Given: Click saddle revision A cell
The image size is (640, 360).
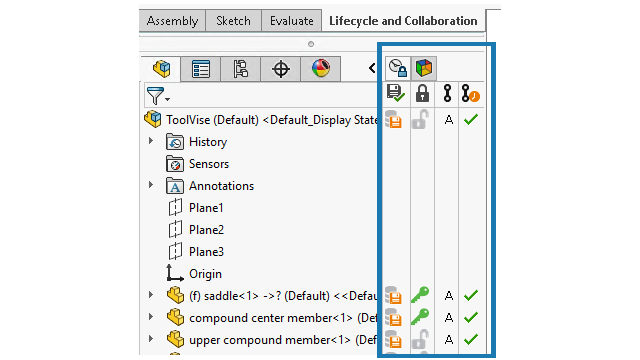Looking at the screenshot, I should coord(449,296).
